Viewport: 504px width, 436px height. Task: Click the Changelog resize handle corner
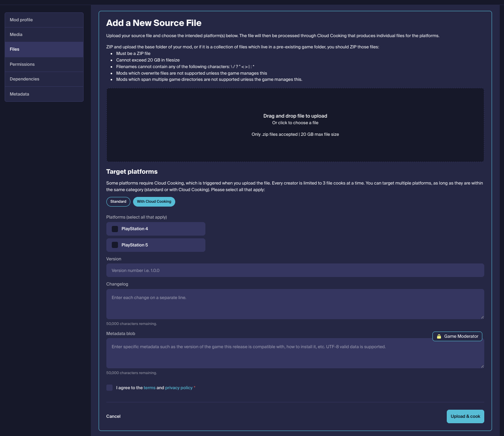[x=482, y=317]
